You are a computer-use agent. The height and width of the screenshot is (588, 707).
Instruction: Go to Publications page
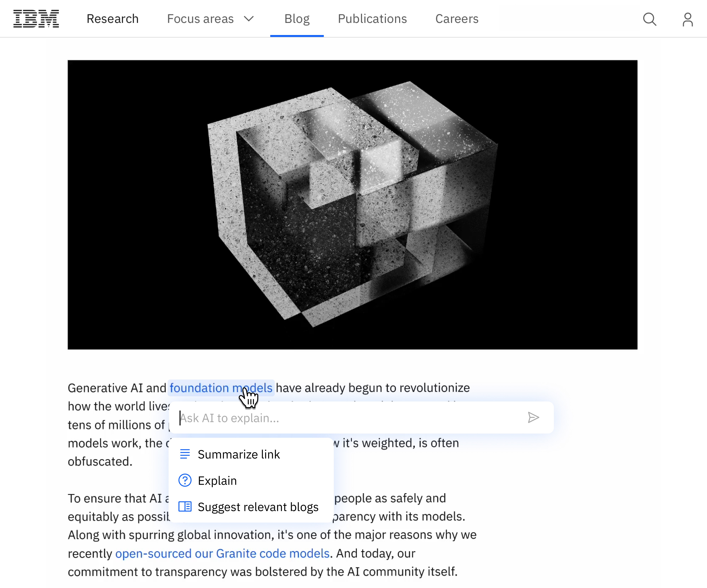(372, 19)
